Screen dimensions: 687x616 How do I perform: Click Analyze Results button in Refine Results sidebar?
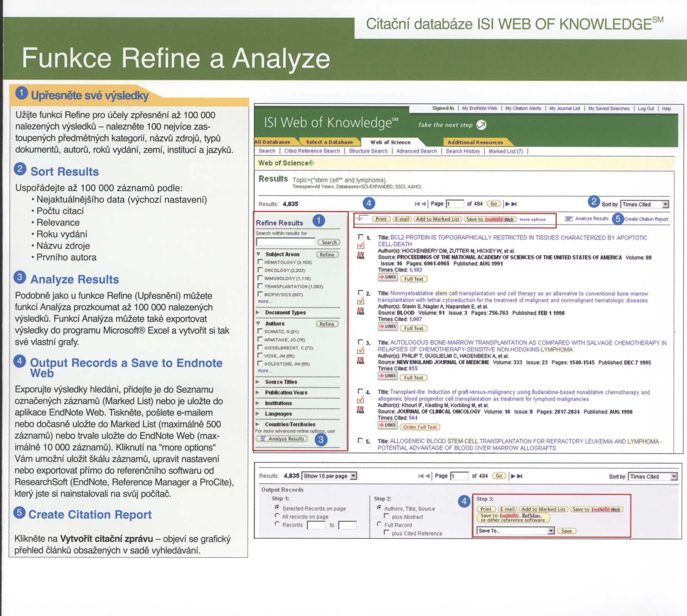[x=282, y=439]
